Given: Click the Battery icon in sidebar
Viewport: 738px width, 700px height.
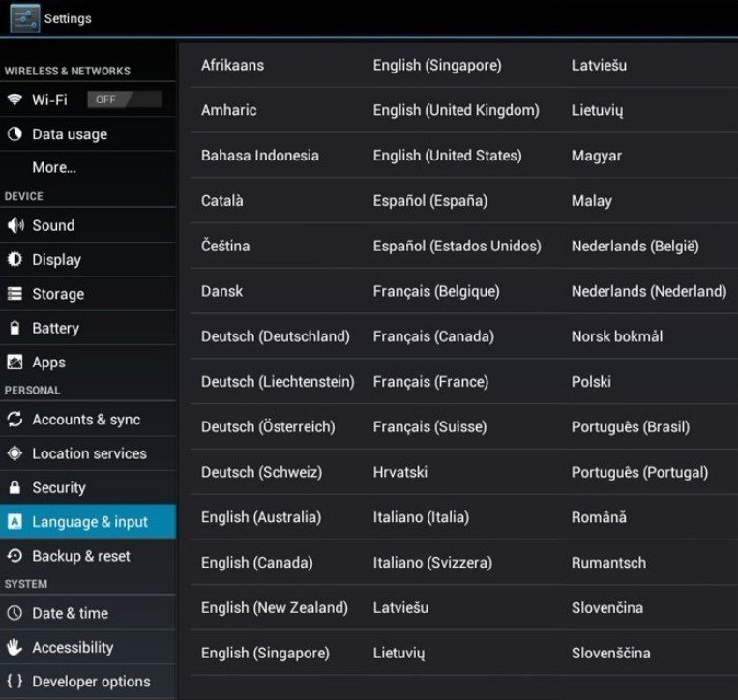Looking at the screenshot, I should [x=15, y=328].
